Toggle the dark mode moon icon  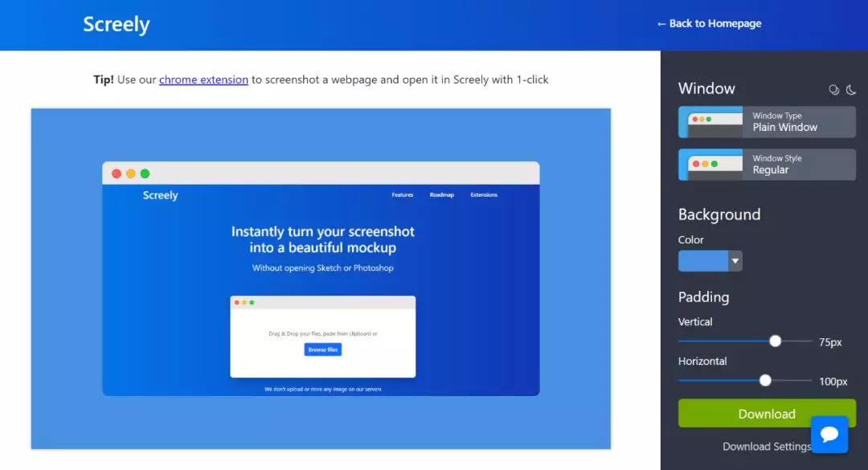coord(851,90)
